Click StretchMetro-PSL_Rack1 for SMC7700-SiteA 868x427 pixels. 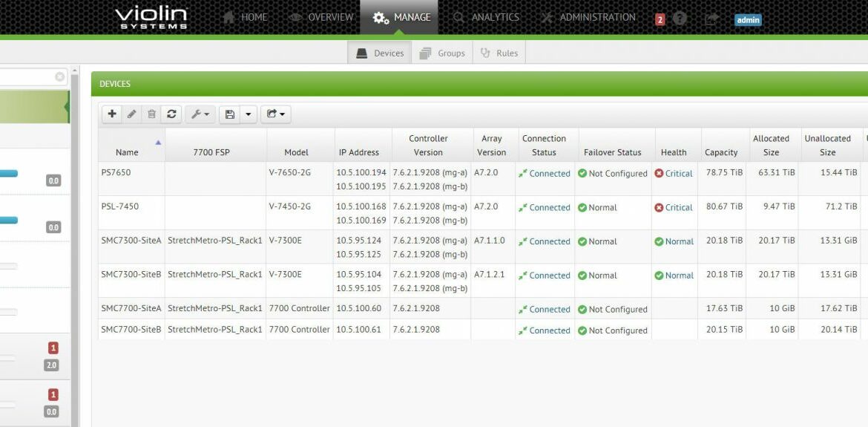215,308
